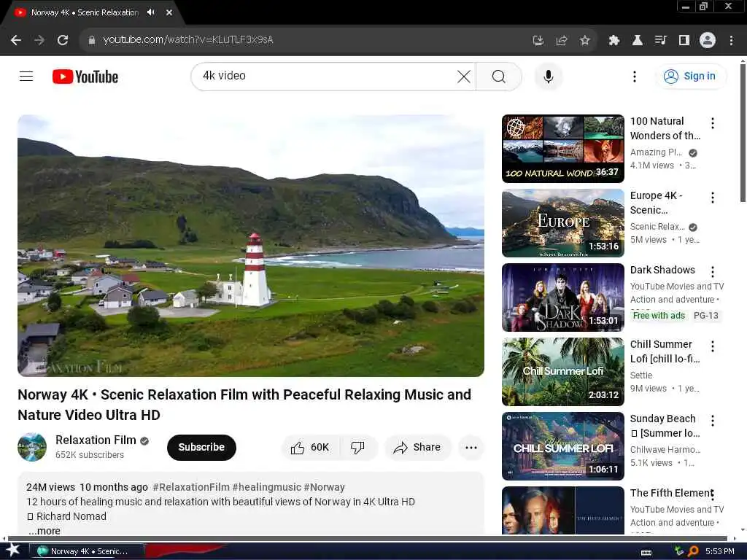747x560 pixels.
Task: Click the 5:53 PM taskbar clock
Action: (x=719, y=551)
